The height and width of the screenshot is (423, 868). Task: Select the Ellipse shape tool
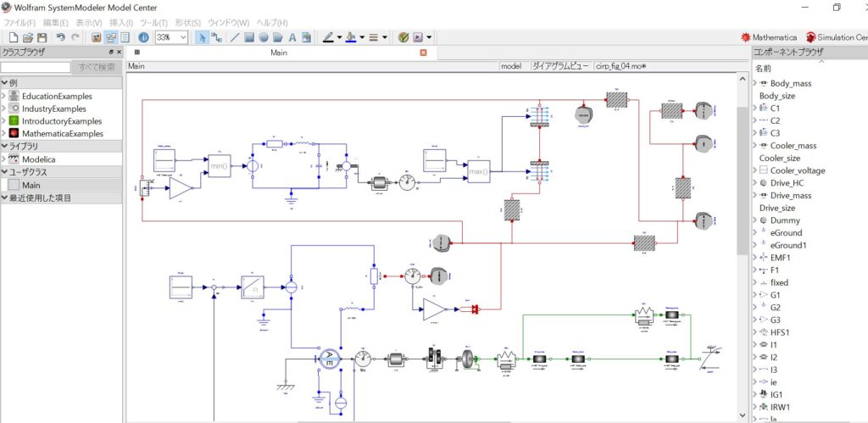tap(264, 37)
